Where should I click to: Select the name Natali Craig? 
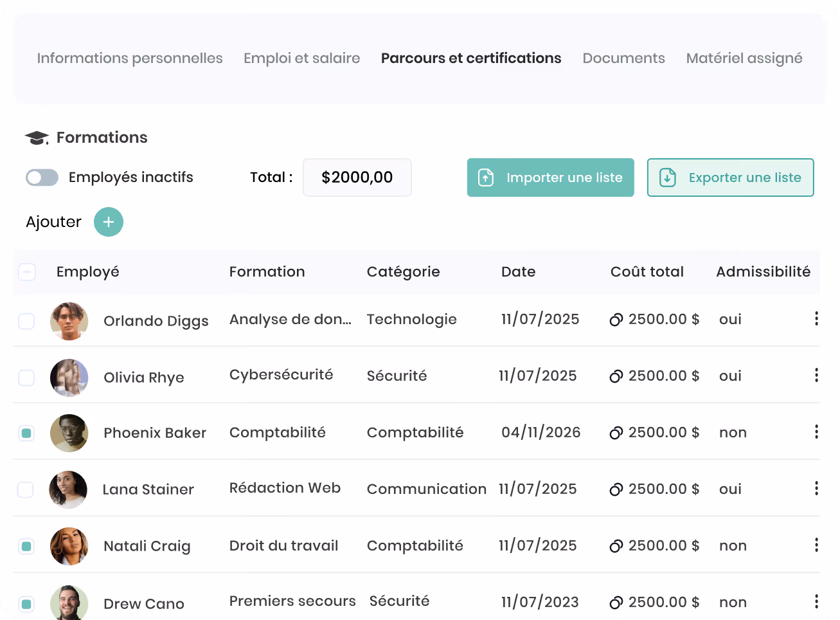point(147,546)
